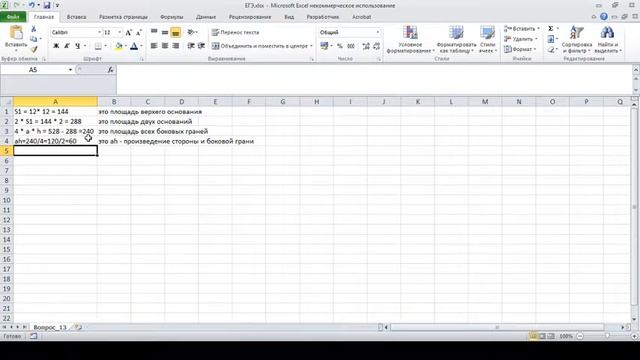The width and height of the screenshot is (640, 360).
Task: Click the Insert Function fx icon
Action: 110,70
